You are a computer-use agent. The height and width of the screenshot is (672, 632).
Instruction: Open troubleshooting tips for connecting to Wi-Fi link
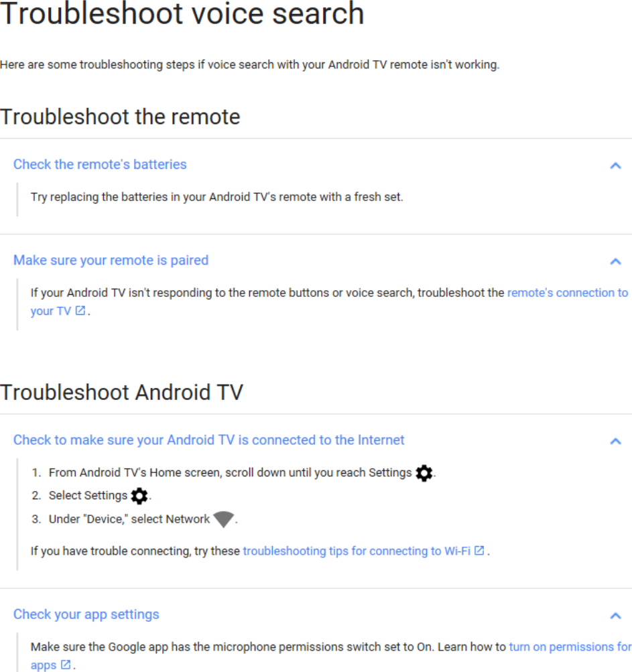pos(357,551)
